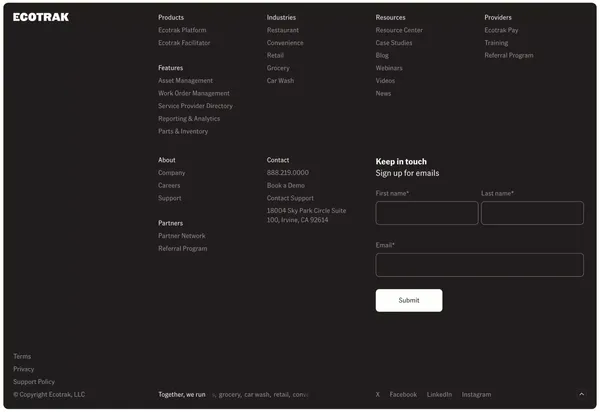
Task: Call the 888.219.0000 phone link
Action: pyautogui.click(x=288, y=173)
